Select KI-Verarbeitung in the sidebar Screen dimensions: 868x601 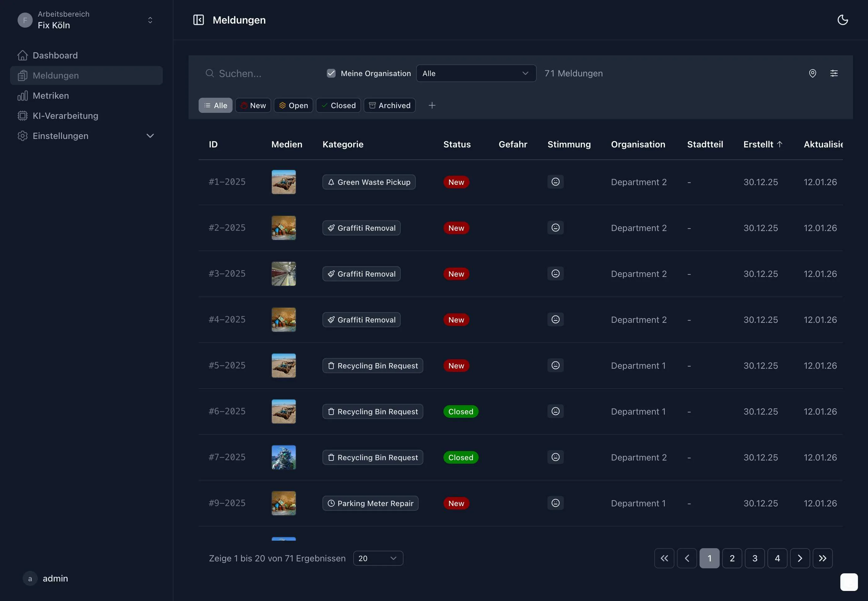[65, 116]
